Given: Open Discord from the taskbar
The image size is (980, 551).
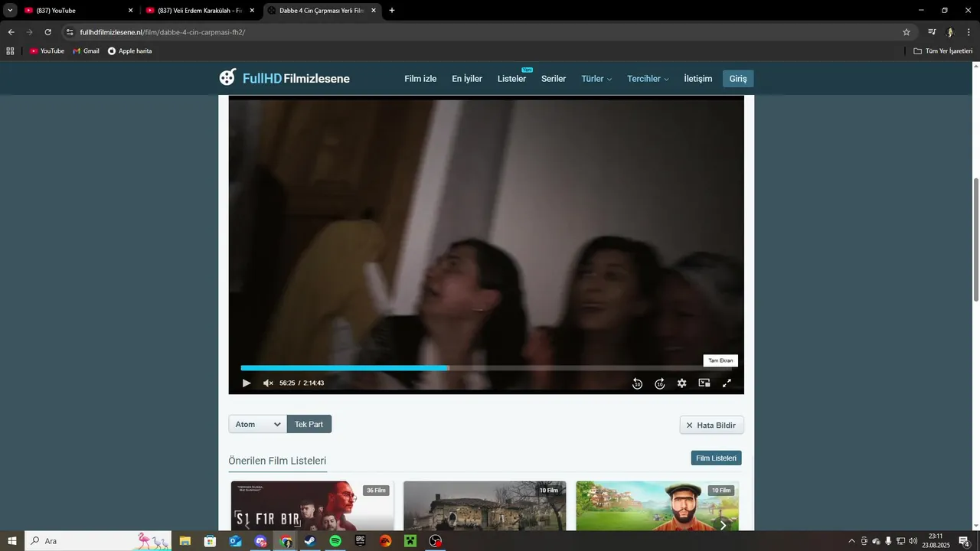Looking at the screenshot, I should pos(261,541).
